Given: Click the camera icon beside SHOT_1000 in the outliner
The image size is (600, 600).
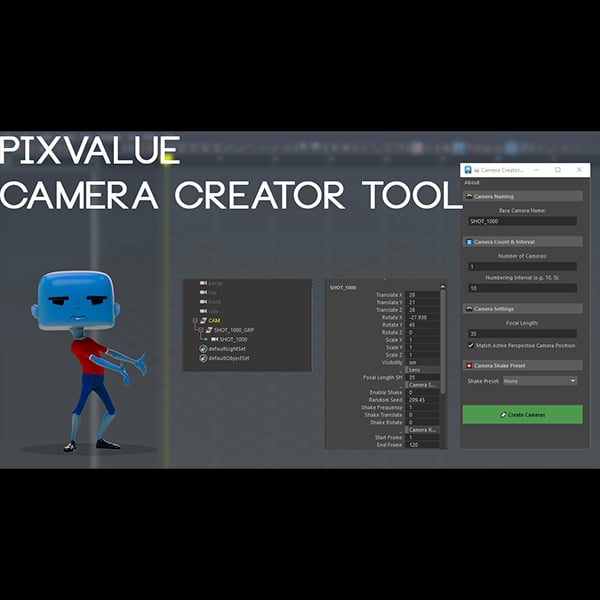Looking at the screenshot, I should coord(215,339).
